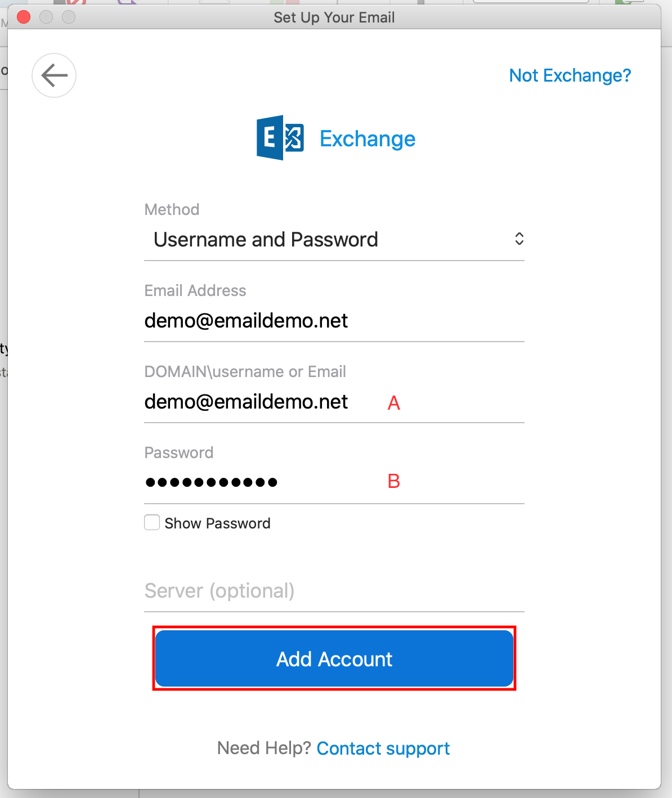
Task: Click the Add Account button
Action: 334,658
